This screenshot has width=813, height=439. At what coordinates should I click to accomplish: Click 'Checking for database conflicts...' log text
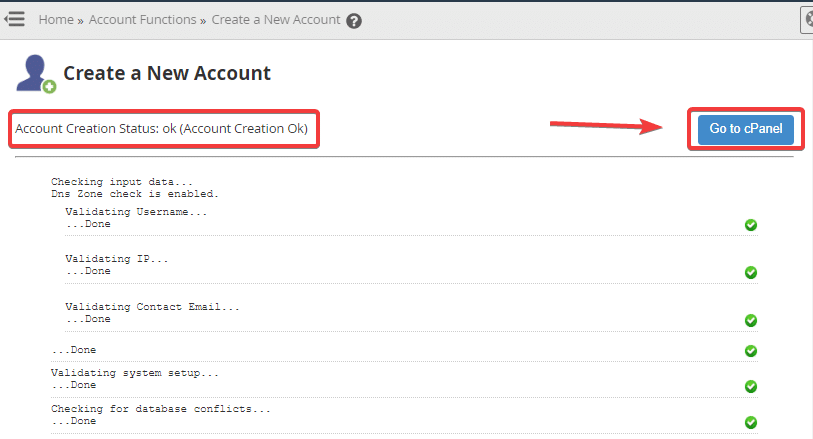pyautogui.click(x=161, y=409)
